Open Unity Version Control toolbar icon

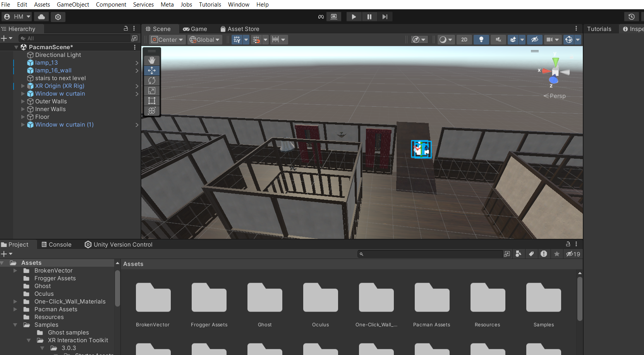coord(58,17)
